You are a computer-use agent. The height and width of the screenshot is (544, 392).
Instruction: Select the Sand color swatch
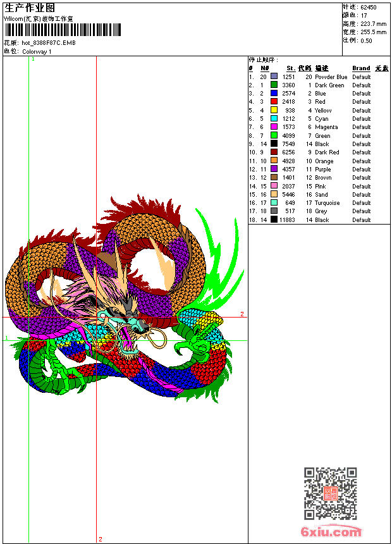[274, 194]
